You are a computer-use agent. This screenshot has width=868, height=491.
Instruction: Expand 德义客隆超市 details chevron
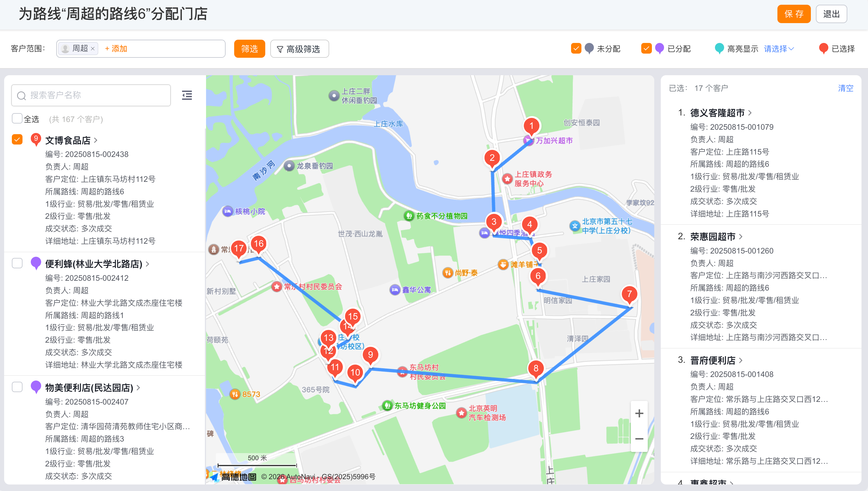(750, 113)
